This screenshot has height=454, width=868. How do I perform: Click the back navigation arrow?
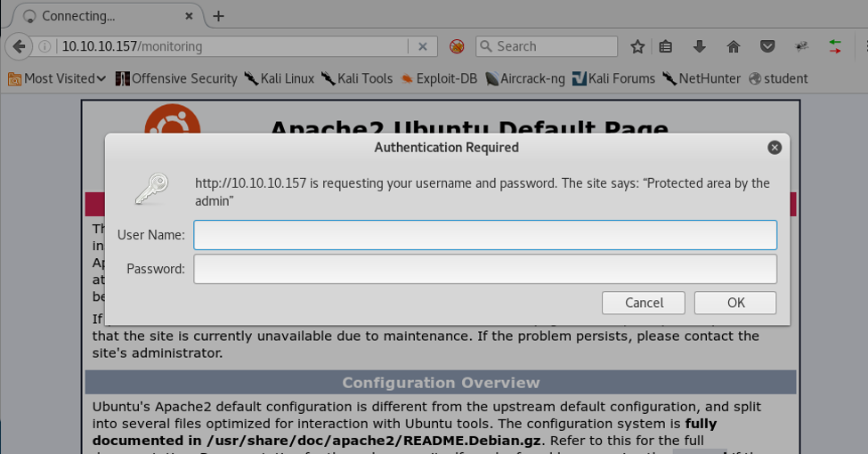point(18,46)
